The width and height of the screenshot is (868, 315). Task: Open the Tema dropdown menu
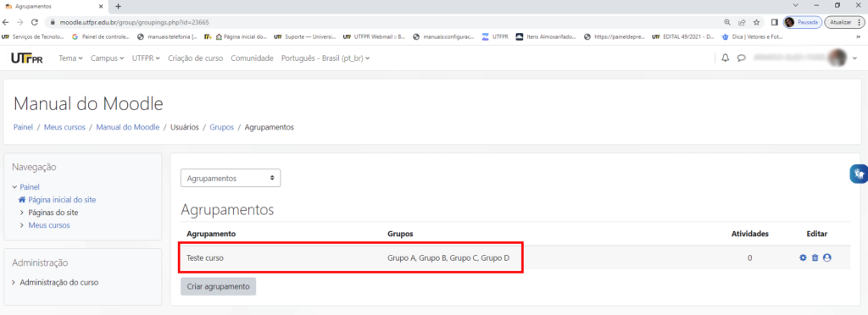click(71, 58)
